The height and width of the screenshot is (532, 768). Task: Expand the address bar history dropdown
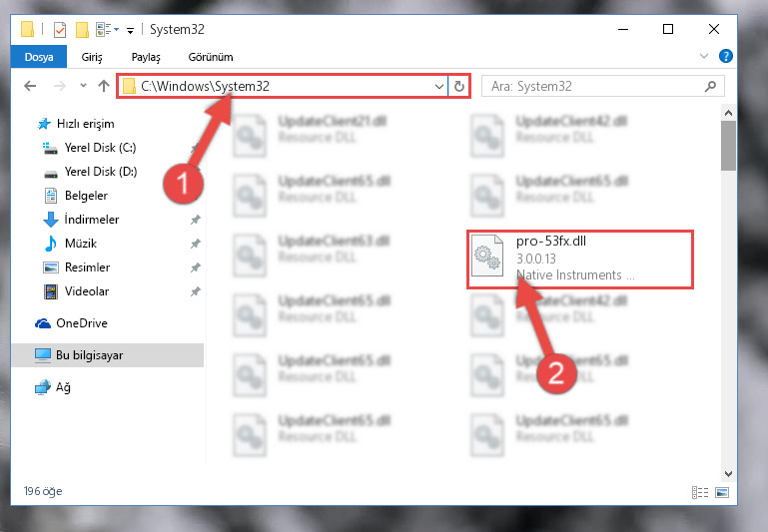pos(438,87)
